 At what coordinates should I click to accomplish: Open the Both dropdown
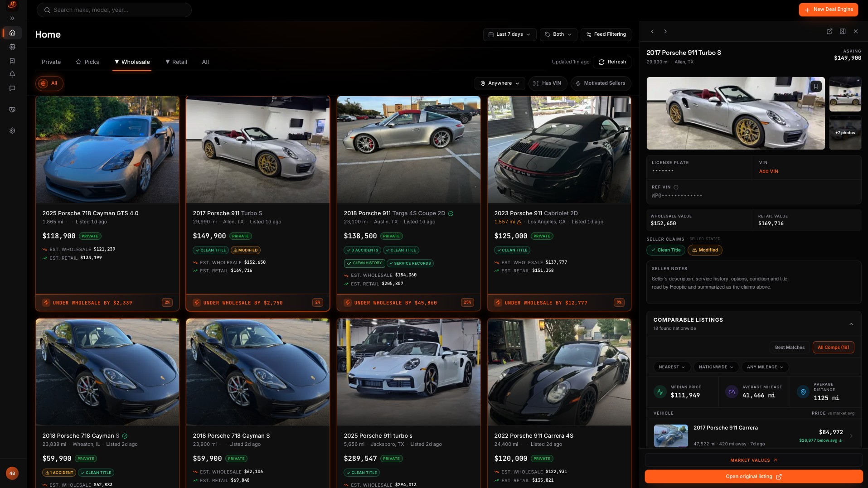(x=558, y=34)
